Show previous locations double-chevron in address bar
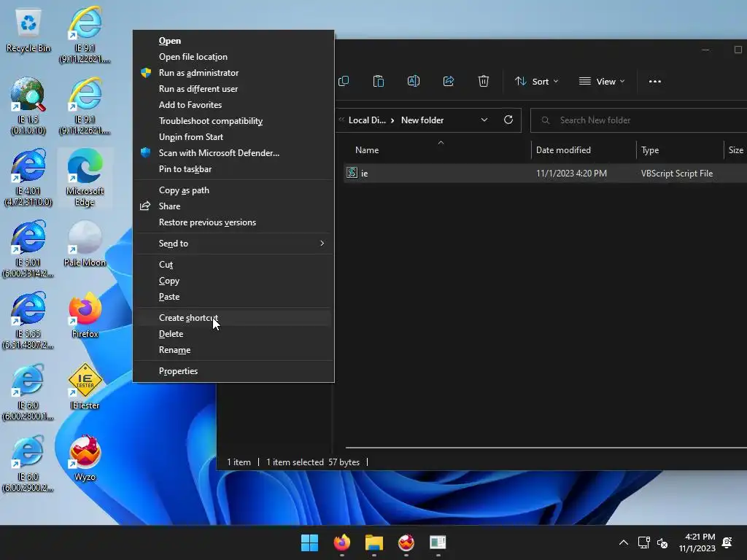Screen dimensions: 747x560 pos(341,120)
